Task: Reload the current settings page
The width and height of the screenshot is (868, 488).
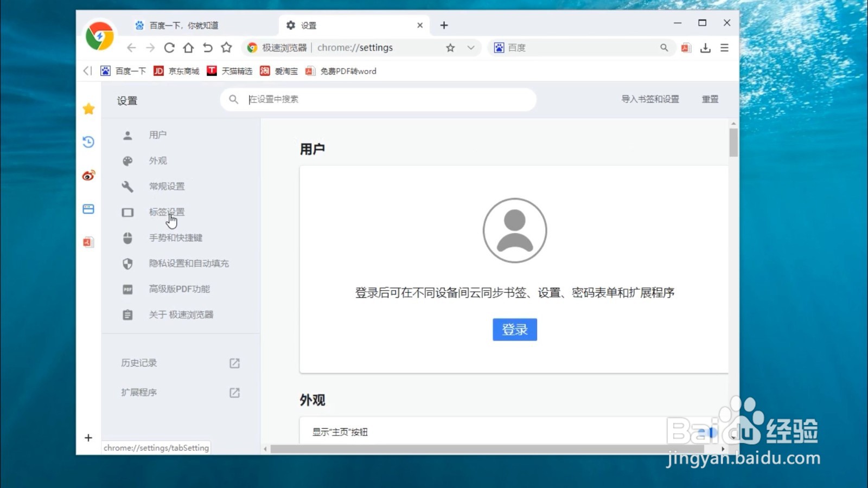Action: (x=169, y=48)
